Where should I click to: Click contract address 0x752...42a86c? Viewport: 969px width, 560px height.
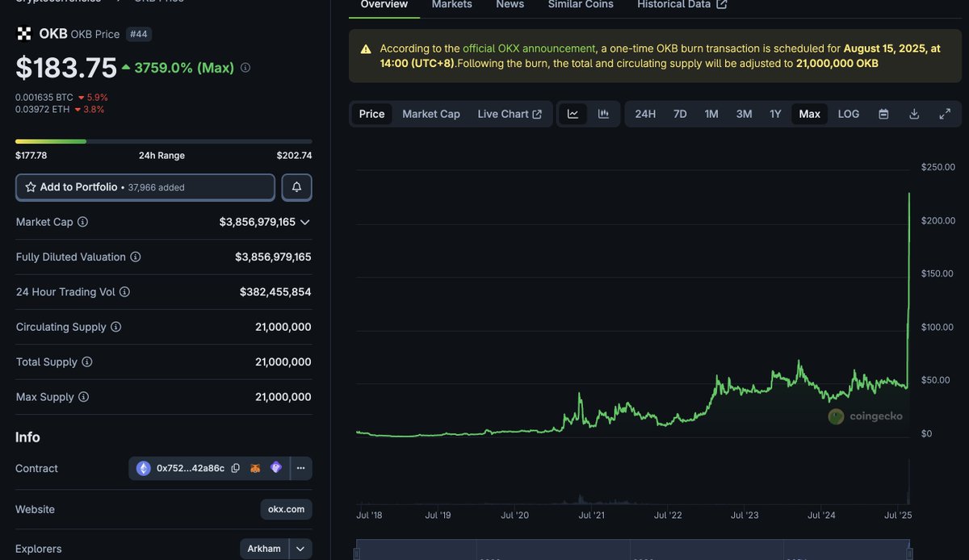(191, 468)
